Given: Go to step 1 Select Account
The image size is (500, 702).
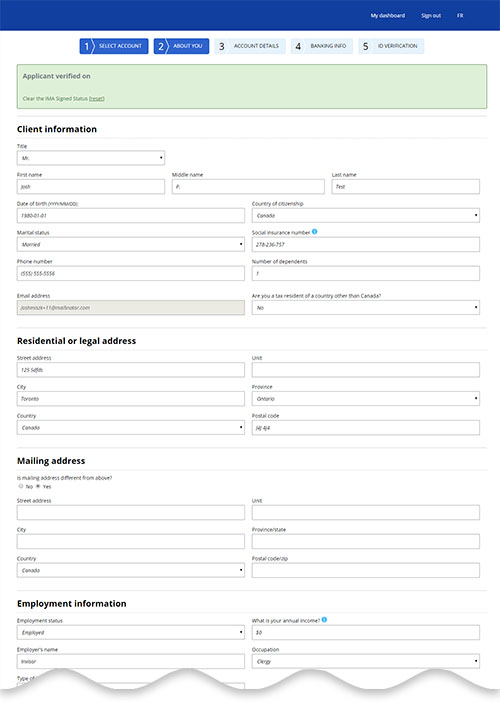Looking at the screenshot, I should [114, 46].
